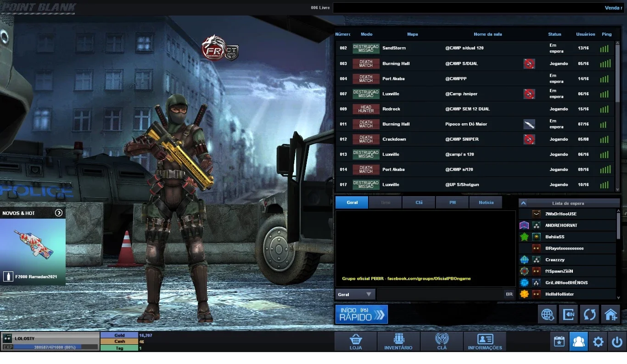Switch to the Time chat tab

pos(386,202)
